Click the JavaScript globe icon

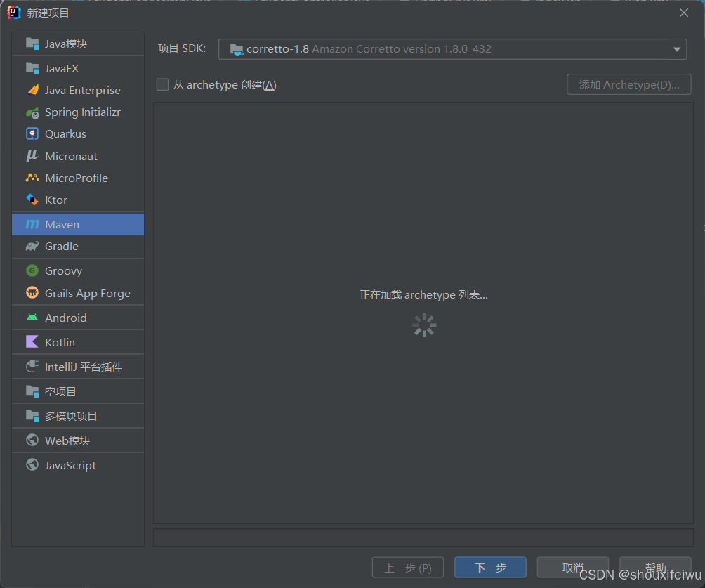tap(32, 465)
